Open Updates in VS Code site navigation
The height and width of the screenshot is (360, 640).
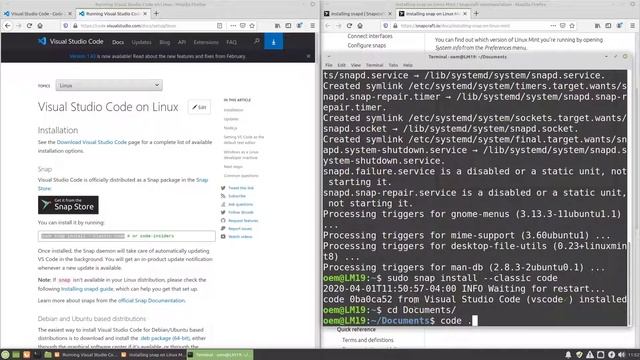pyautogui.click(x=142, y=42)
